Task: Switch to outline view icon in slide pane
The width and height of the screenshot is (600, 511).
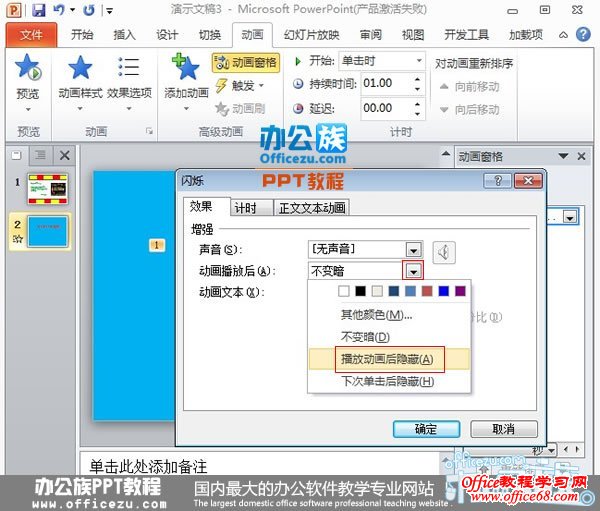Action: [x=40, y=155]
